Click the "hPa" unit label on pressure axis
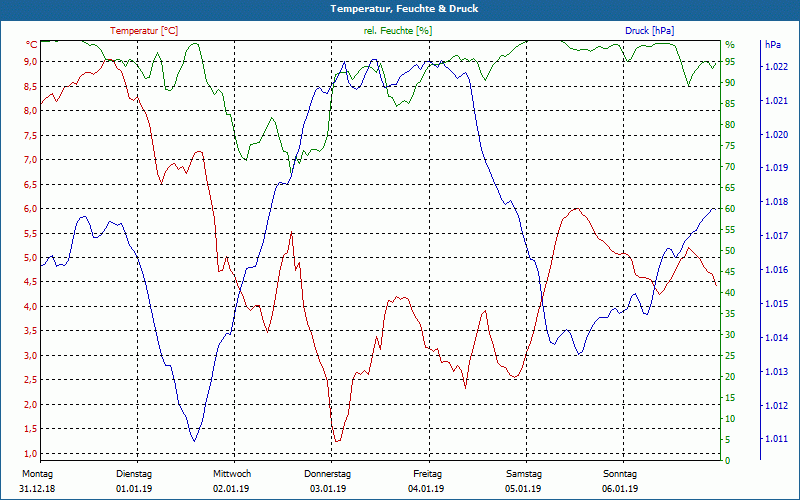Image resolution: width=800 pixels, height=500 pixels. click(772, 45)
